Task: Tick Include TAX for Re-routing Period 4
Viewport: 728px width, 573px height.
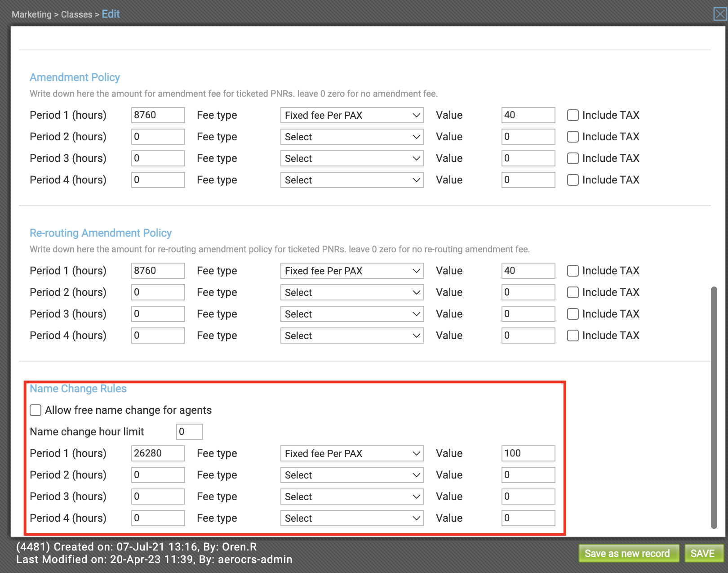Action: pyautogui.click(x=573, y=336)
